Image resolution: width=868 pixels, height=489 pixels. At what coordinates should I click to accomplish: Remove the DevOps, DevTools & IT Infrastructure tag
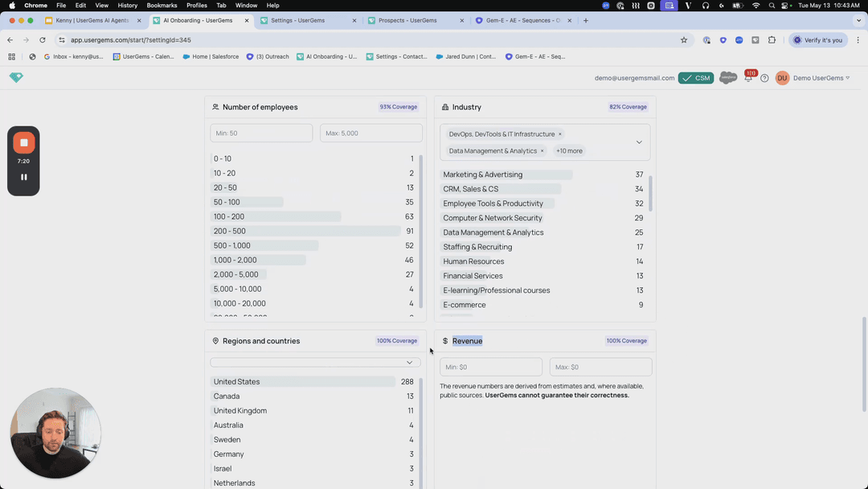560,134
